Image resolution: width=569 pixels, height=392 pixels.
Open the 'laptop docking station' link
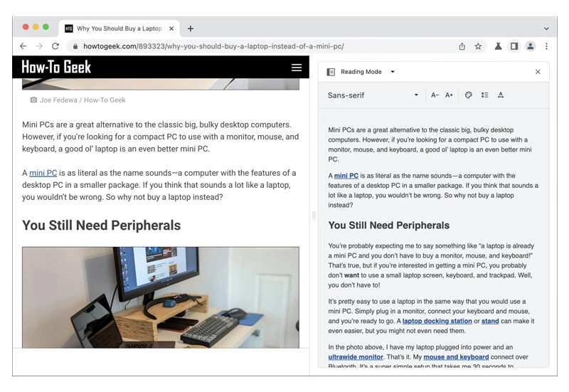coord(437,321)
